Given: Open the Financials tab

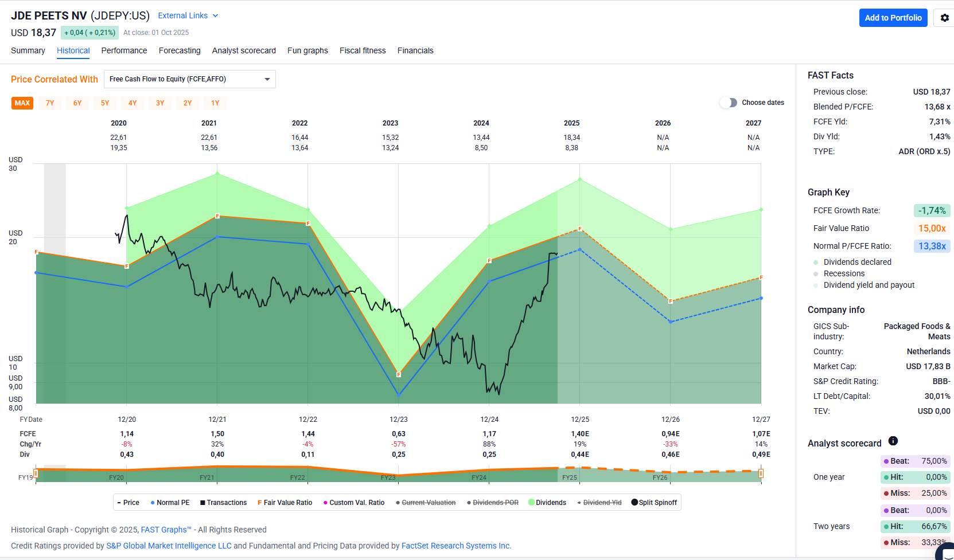Looking at the screenshot, I should coord(415,50).
